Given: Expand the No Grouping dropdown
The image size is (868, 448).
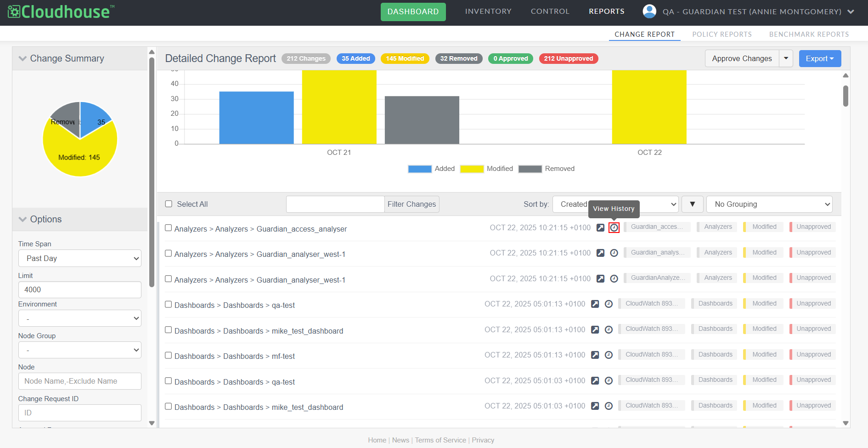Looking at the screenshot, I should coord(769,204).
